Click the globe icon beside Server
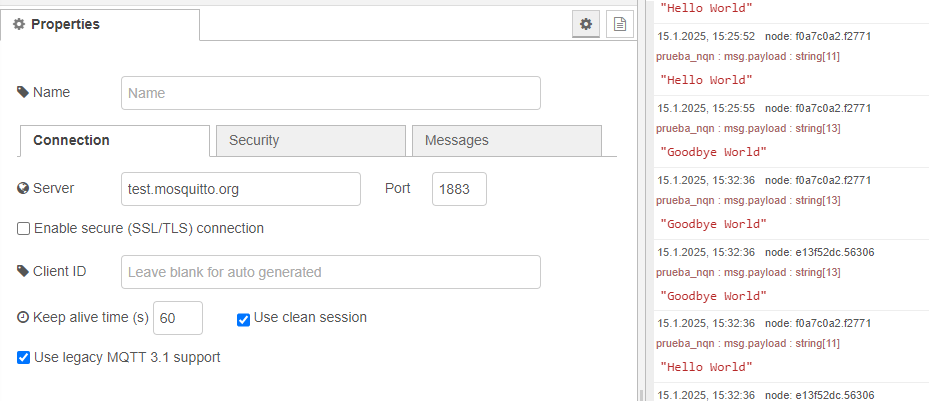 24,188
